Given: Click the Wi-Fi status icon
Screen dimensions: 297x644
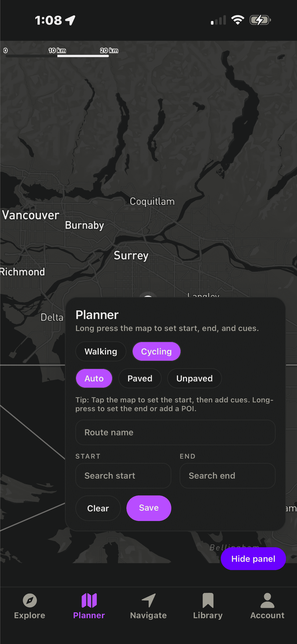Looking at the screenshot, I should 238,20.
